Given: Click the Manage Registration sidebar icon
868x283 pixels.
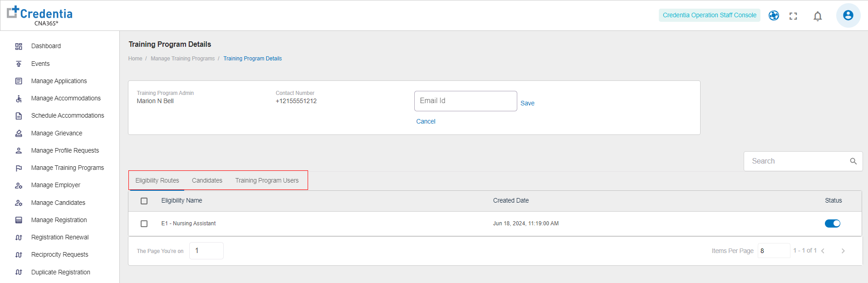Looking at the screenshot, I should 19,220.
